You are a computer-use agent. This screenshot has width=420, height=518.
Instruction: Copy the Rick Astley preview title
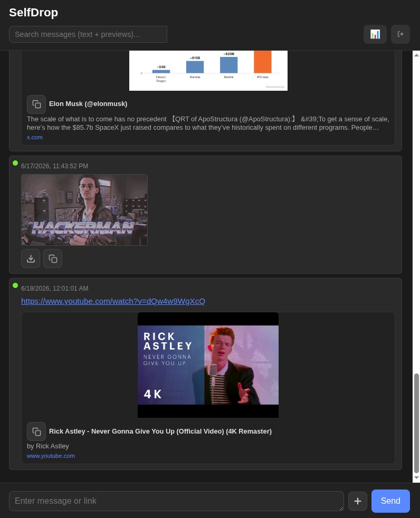click(36, 431)
